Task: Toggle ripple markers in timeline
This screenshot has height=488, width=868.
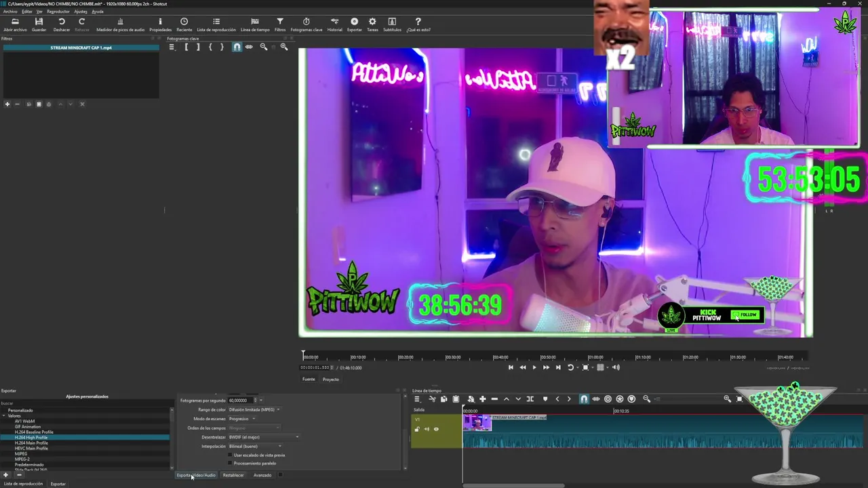Action: [631, 399]
